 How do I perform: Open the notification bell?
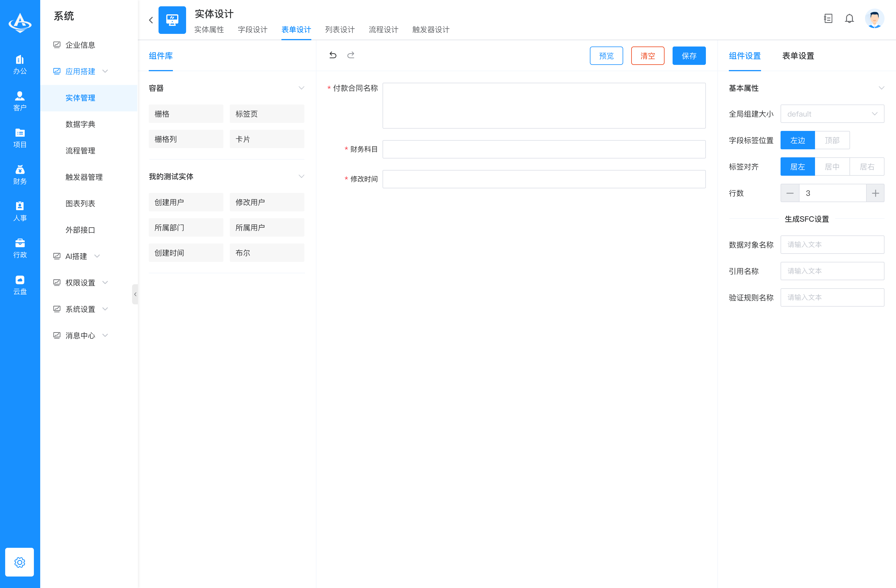(849, 18)
